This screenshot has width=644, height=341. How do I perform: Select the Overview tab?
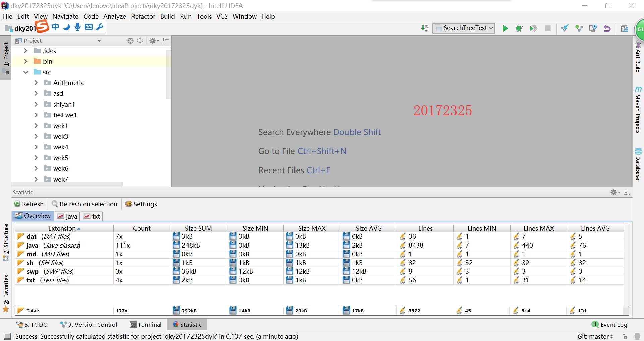pyautogui.click(x=33, y=216)
